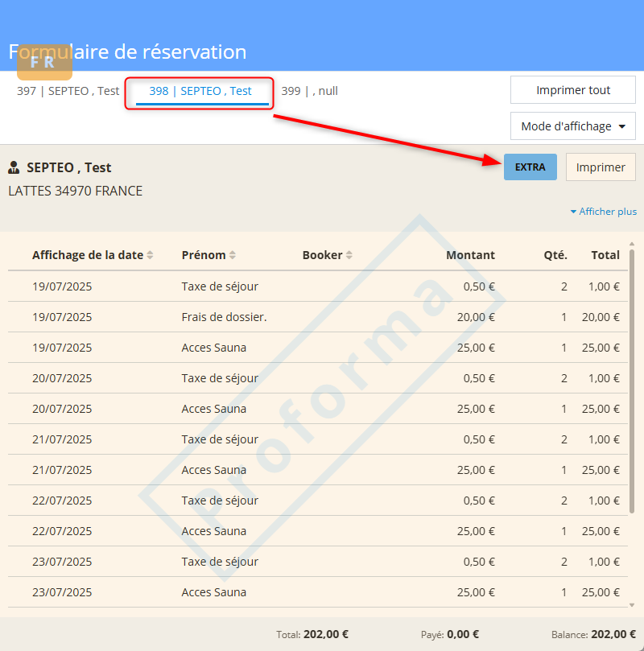Click Imprimer tout button

click(572, 90)
